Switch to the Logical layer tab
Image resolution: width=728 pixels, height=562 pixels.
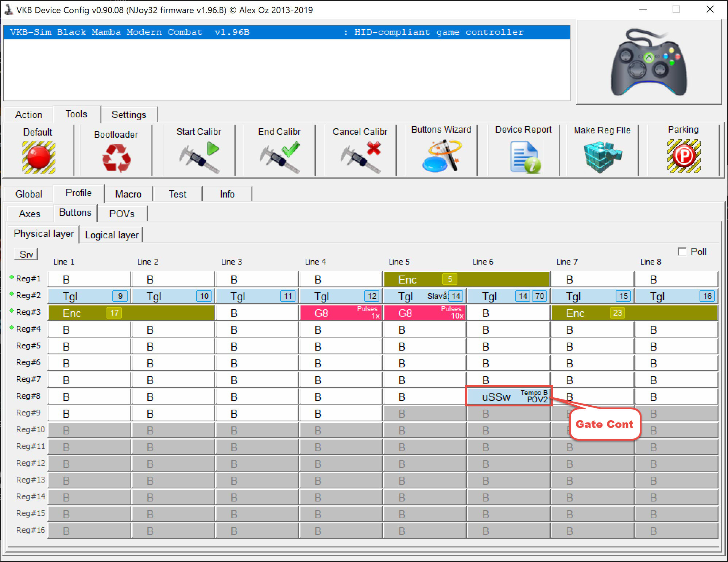click(112, 235)
